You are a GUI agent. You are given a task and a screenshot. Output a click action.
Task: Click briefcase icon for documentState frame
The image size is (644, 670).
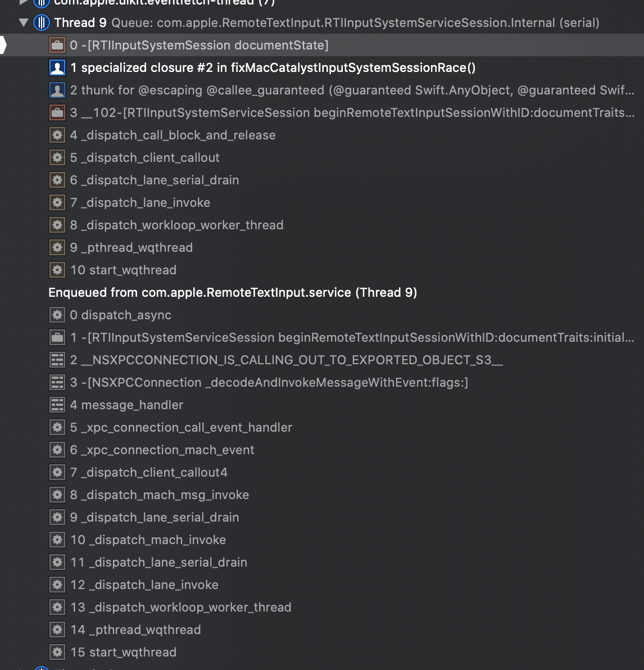pyautogui.click(x=57, y=45)
